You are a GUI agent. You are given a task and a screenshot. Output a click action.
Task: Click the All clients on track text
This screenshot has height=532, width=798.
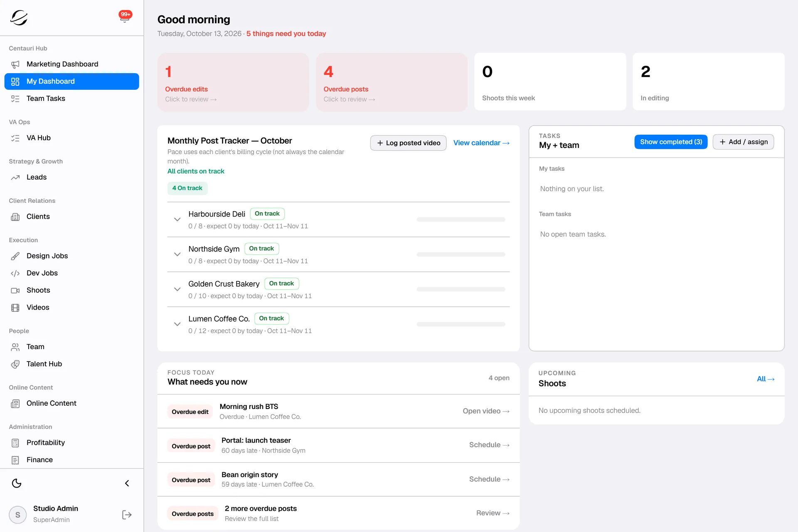196,171
